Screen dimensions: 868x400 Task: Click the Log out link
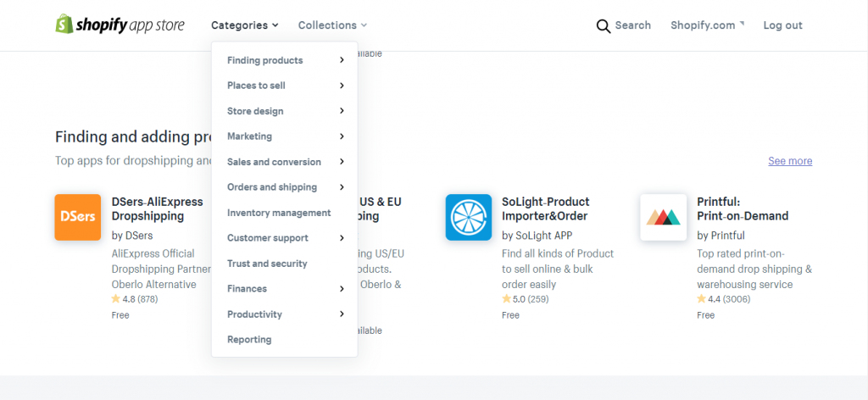[782, 25]
